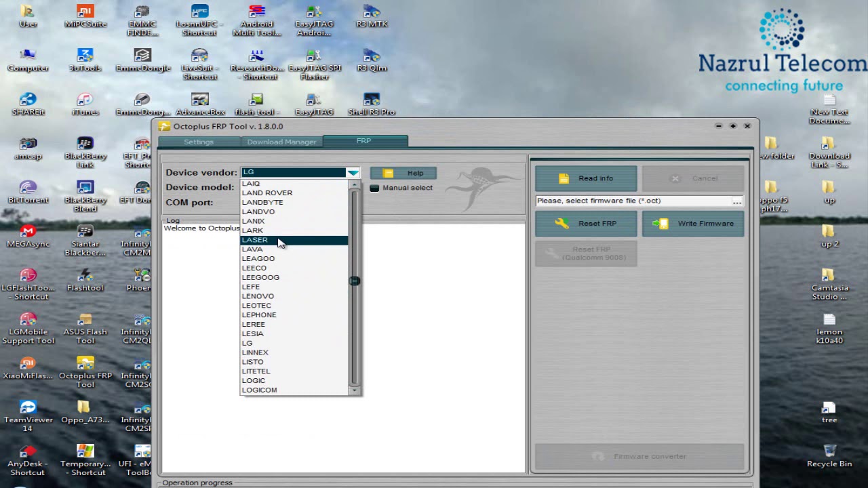Image resolution: width=868 pixels, height=488 pixels.
Task: Select LESIA vendor entry
Action: (x=294, y=334)
